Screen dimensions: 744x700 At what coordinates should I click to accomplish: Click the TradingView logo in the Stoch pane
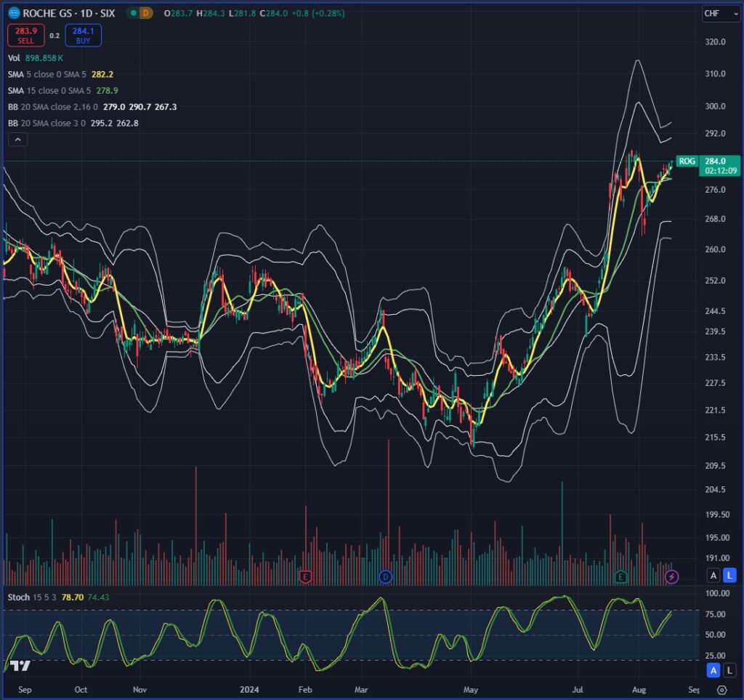pos(20,666)
